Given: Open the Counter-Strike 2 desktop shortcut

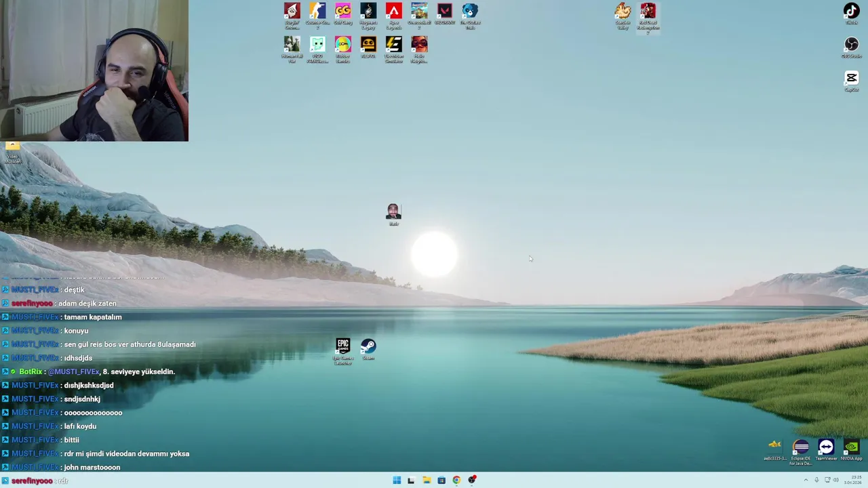Looking at the screenshot, I should [317, 16].
